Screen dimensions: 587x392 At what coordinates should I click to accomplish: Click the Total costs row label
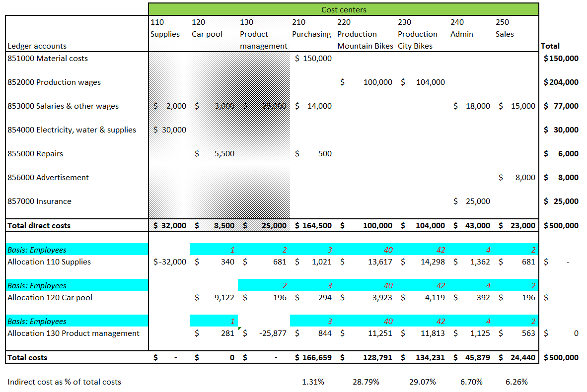pyautogui.click(x=28, y=358)
